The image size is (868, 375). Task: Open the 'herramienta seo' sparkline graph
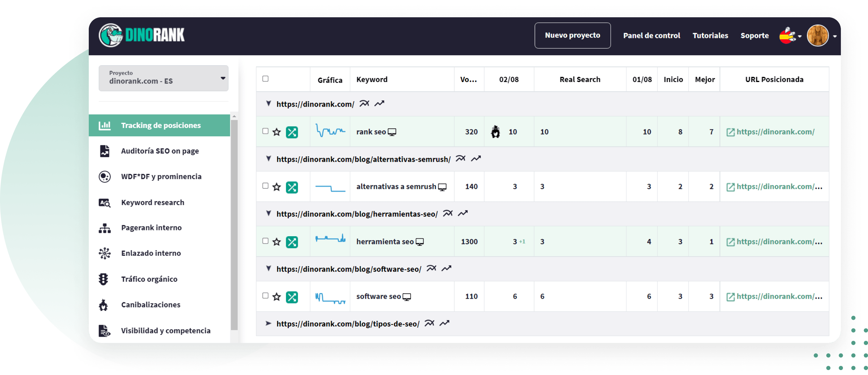click(330, 239)
